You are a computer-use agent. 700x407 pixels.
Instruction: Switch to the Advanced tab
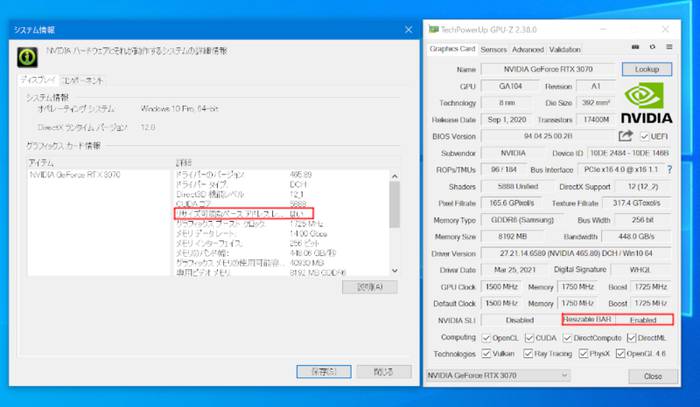pyautogui.click(x=528, y=50)
